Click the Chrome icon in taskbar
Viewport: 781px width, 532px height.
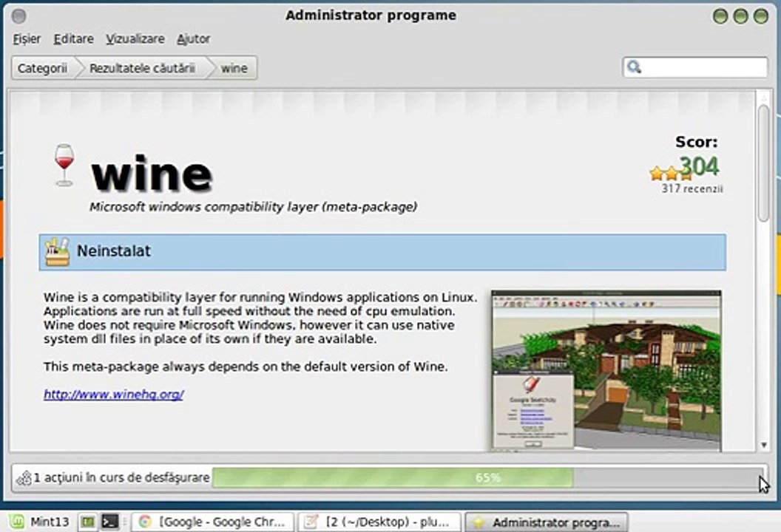pyautogui.click(x=145, y=522)
